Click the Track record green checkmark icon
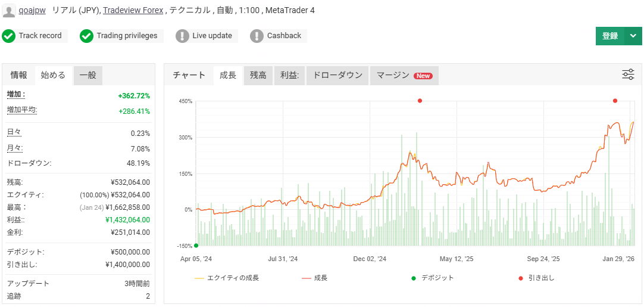 coord(8,36)
